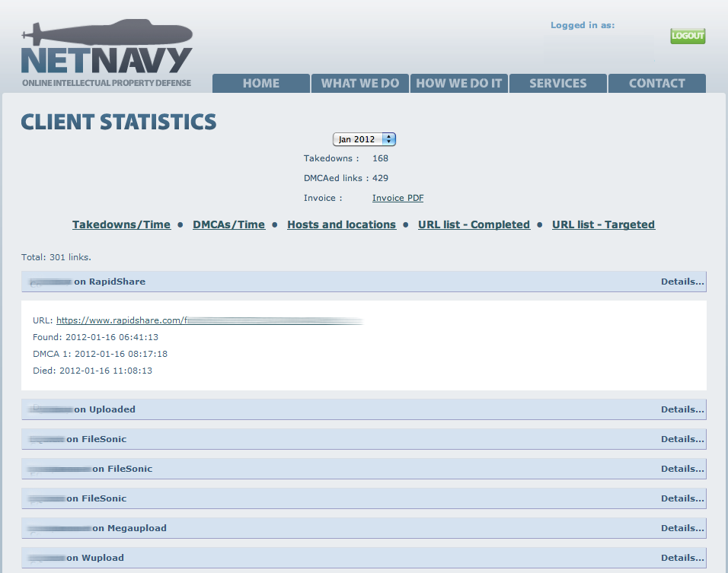Select the Services navigation tab
The height and width of the screenshot is (573, 728).
(558, 83)
